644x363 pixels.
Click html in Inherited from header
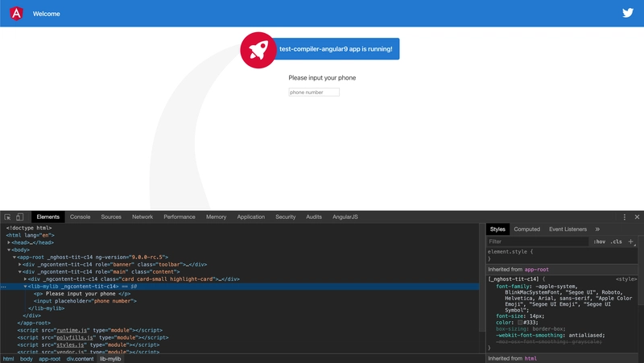point(530,358)
